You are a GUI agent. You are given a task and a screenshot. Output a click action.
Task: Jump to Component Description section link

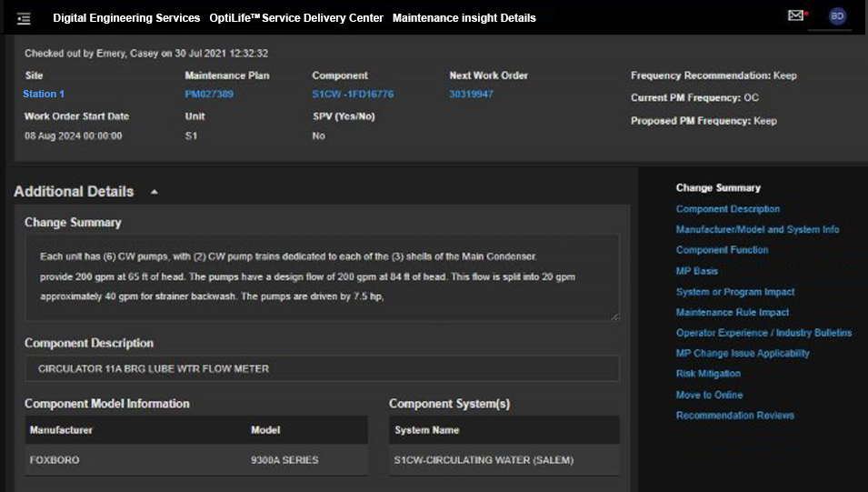point(727,209)
